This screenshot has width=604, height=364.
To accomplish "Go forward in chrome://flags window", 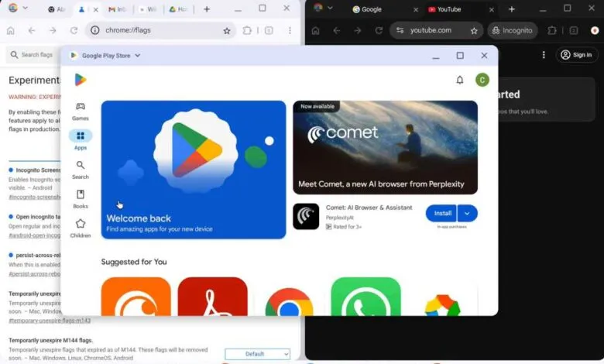I will [x=53, y=30].
